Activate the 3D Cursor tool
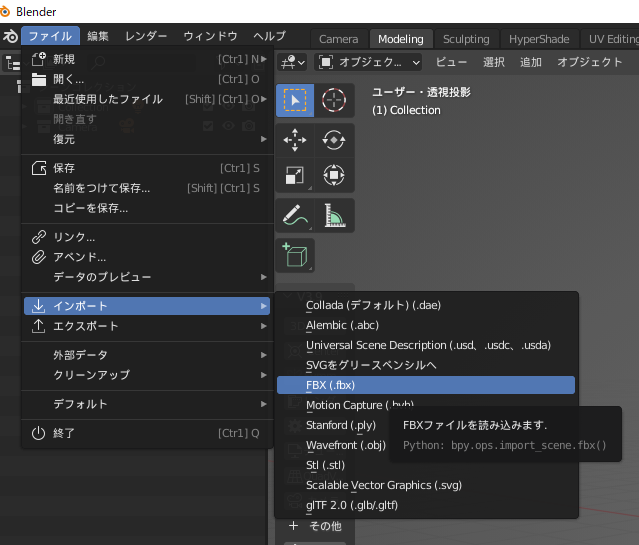 pyautogui.click(x=334, y=100)
